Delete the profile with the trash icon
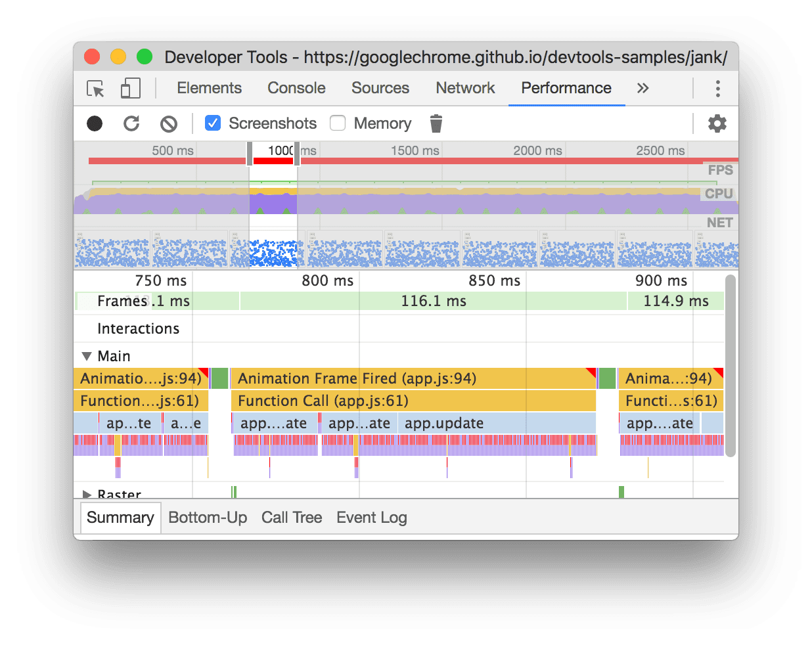 click(436, 123)
